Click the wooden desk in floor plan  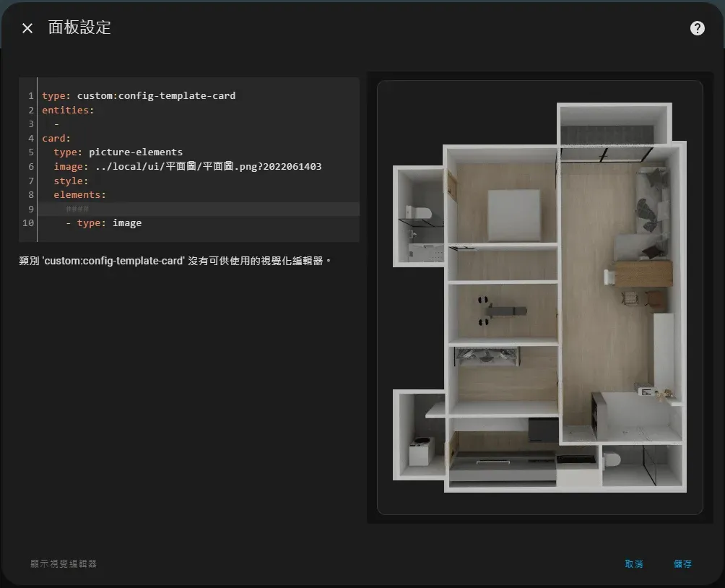[641, 273]
